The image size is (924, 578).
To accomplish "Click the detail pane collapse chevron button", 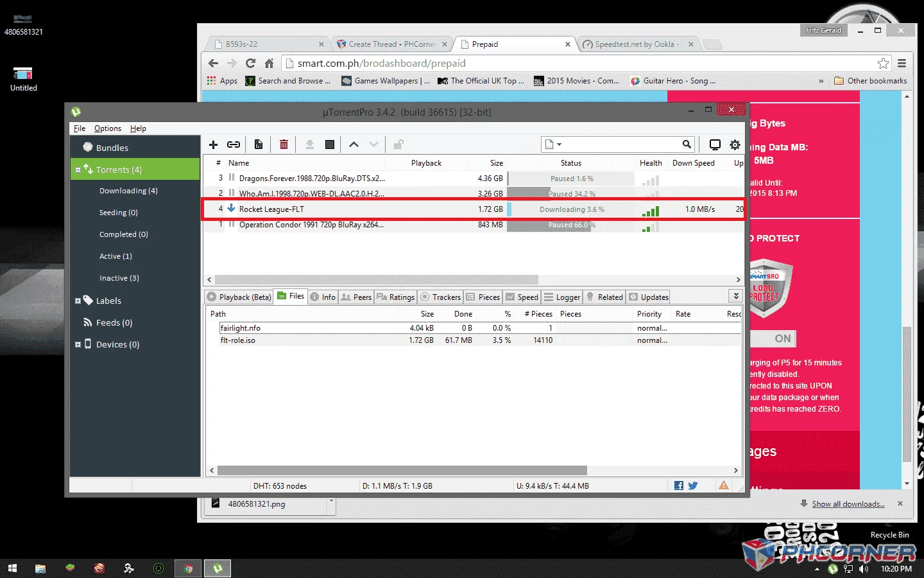I will tap(736, 296).
